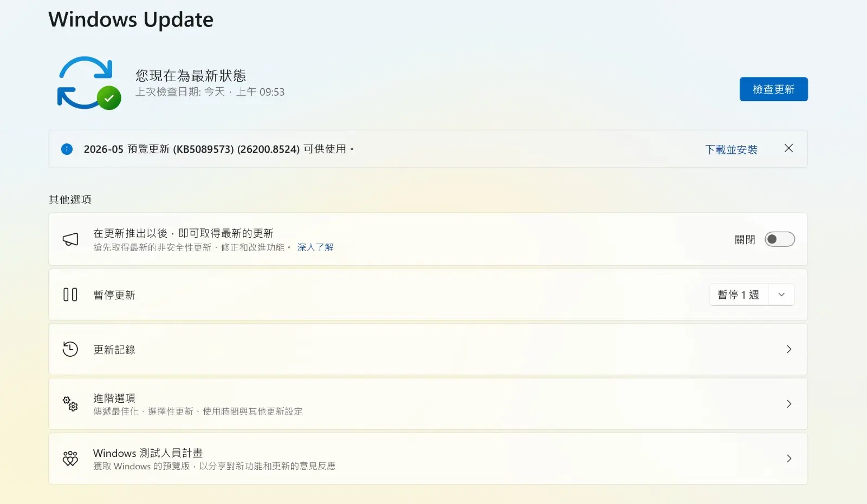867x504 pixels.
Task: Click the history clock icon for 更新記錄
Action: tap(70, 349)
